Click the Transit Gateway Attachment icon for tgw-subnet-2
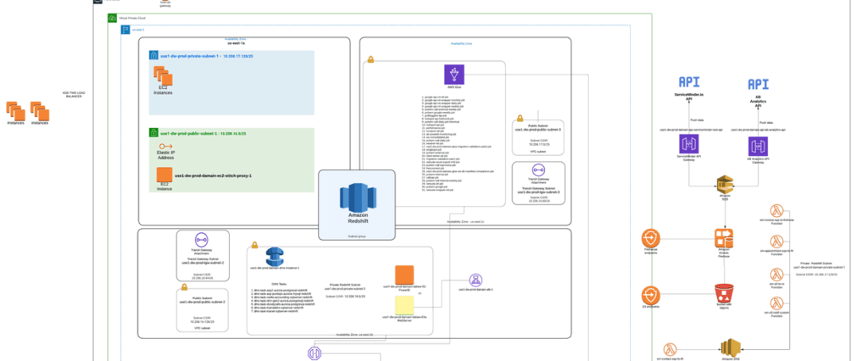Image resolution: width=868 pixels, height=361 pixels. pyautogui.click(x=202, y=241)
